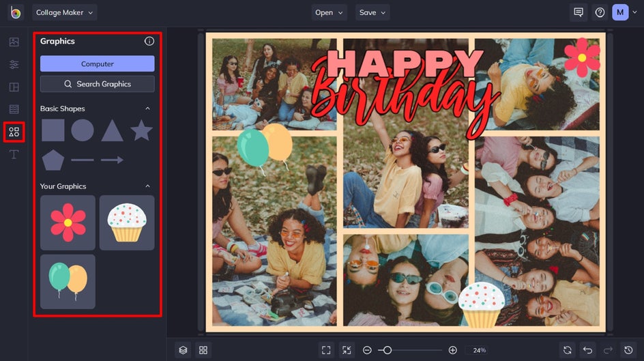The height and width of the screenshot is (361, 644).
Task: Add the line basic shape
Action: (82, 160)
